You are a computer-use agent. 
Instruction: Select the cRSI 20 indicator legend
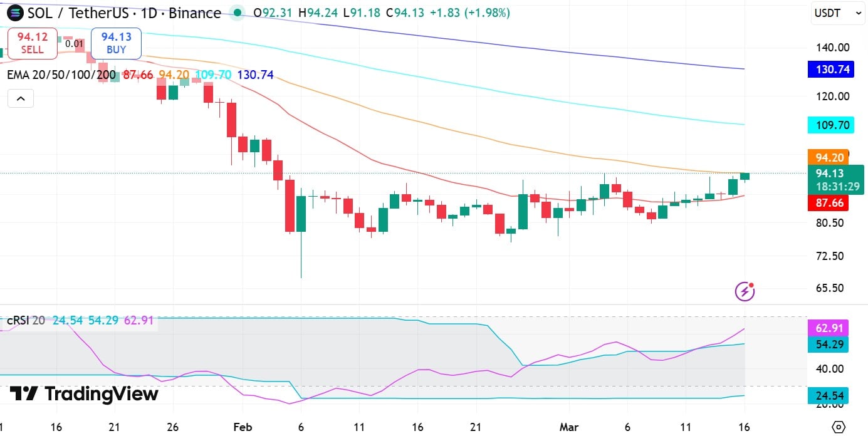tap(26, 320)
